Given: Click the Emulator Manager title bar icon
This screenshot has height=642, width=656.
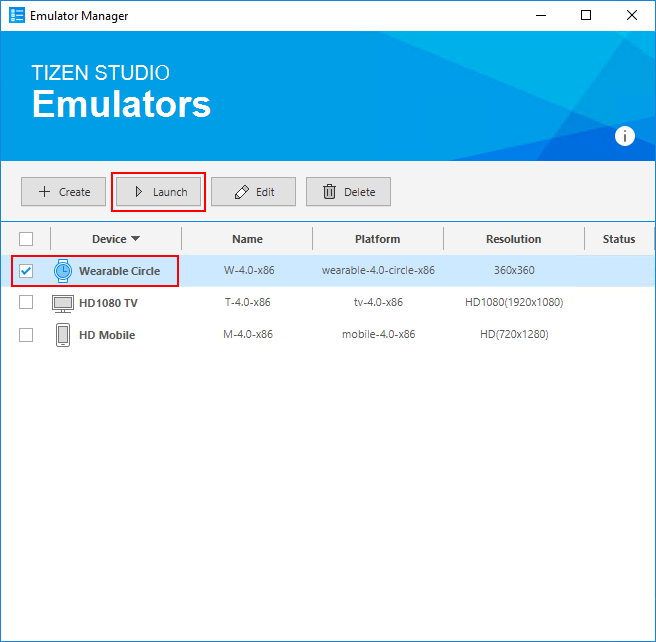Looking at the screenshot, I should (x=17, y=15).
